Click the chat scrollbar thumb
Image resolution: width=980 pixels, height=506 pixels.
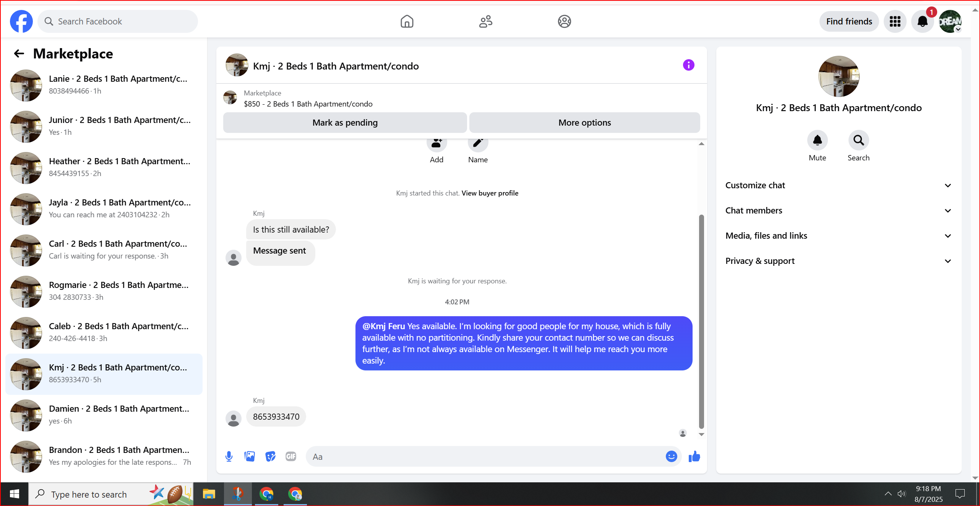pyautogui.click(x=701, y=322)
